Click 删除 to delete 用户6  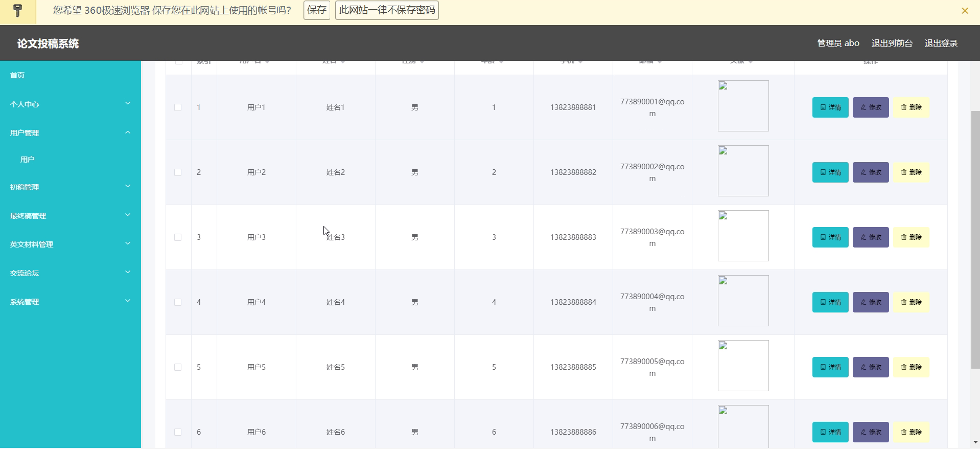911,432
